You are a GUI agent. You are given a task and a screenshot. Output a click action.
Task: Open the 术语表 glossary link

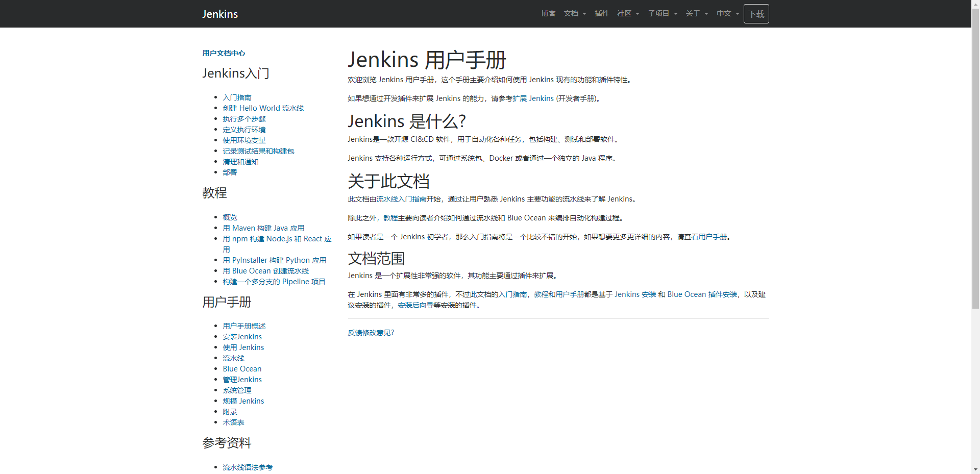point(233,422)
